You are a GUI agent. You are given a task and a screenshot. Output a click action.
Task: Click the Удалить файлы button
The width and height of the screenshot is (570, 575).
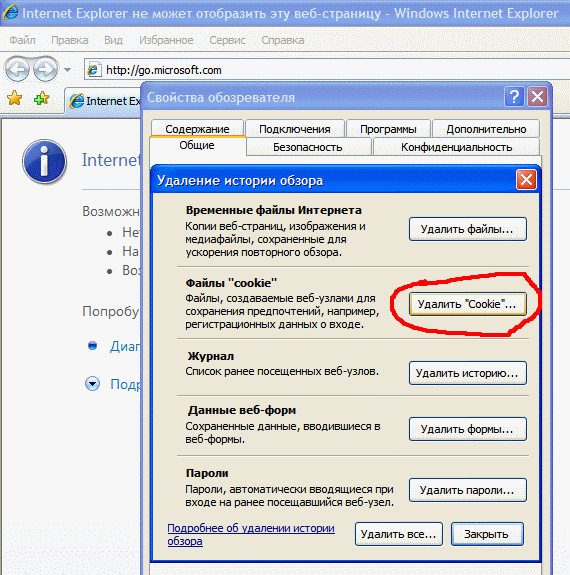pyautogui.click(x=468, y=229)
